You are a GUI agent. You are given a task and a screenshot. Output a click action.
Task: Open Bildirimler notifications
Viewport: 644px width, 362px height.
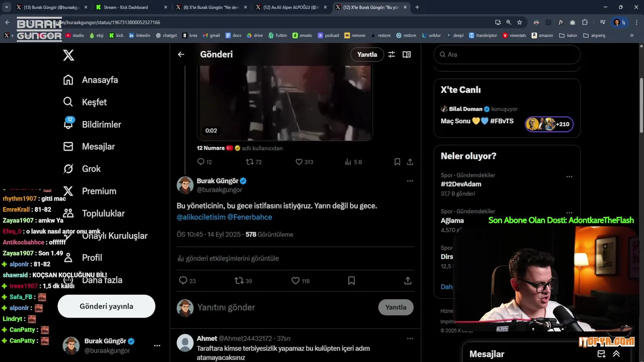click(92, 124)
